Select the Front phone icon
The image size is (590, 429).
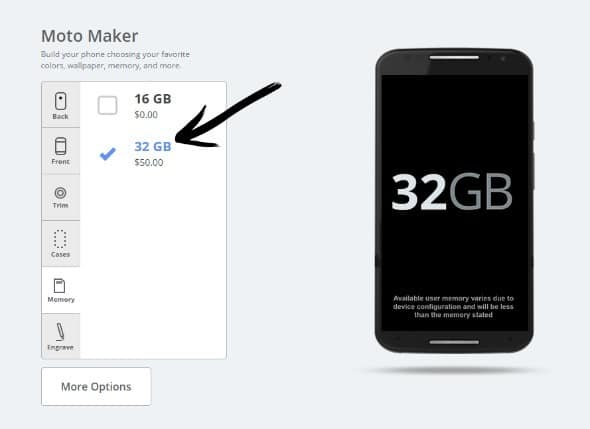pyautogui.click(x=61, y=146)
